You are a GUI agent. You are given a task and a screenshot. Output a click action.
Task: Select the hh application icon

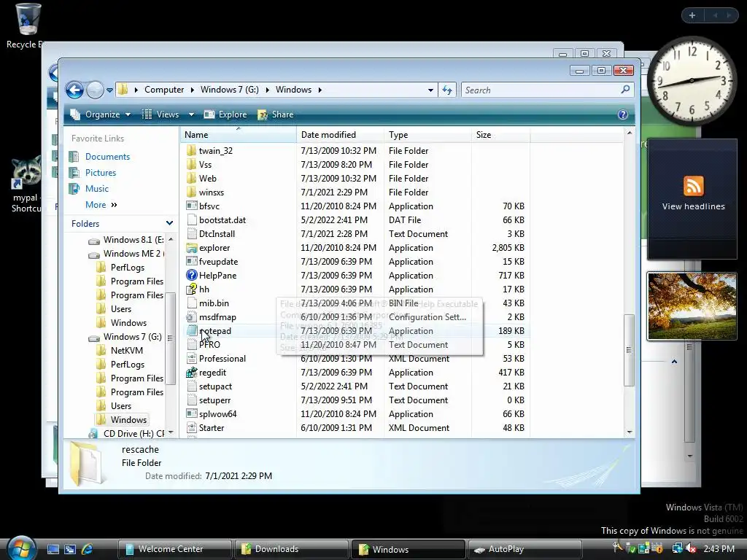click(x=192, y=289)
